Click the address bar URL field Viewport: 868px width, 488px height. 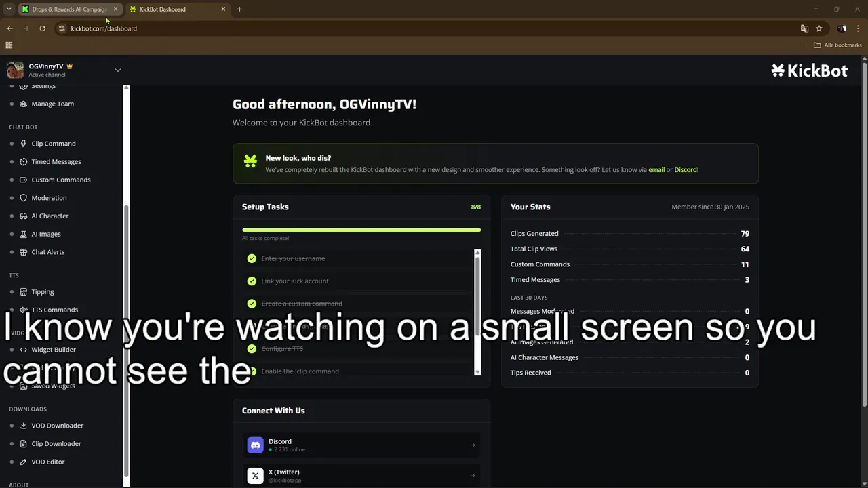coord(427,28)
